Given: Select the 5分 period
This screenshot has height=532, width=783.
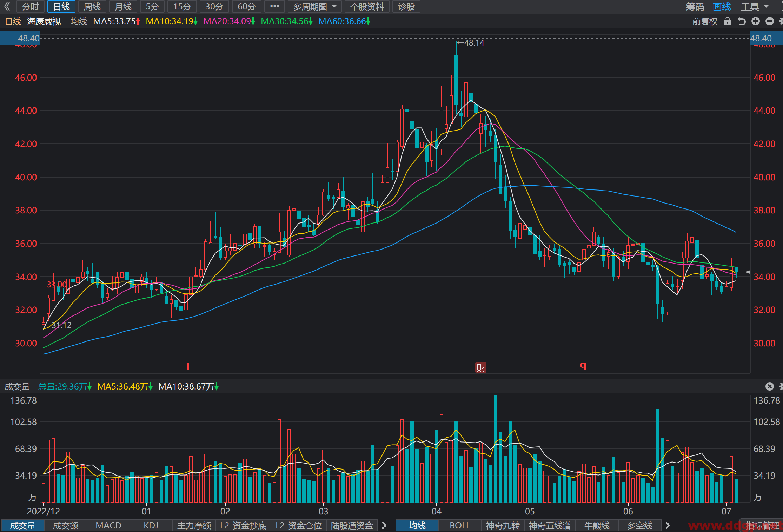Looking at the screenshot, I should tap(152, 6).
